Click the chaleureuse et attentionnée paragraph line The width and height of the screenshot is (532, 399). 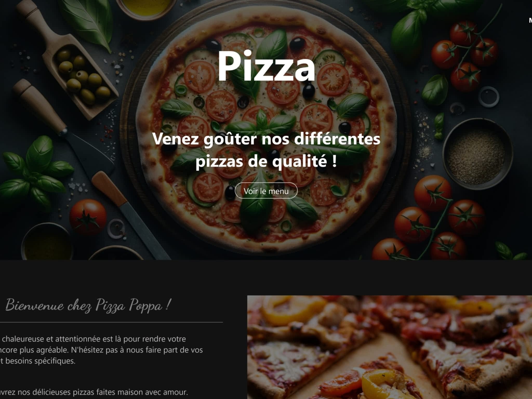[93, 339]
